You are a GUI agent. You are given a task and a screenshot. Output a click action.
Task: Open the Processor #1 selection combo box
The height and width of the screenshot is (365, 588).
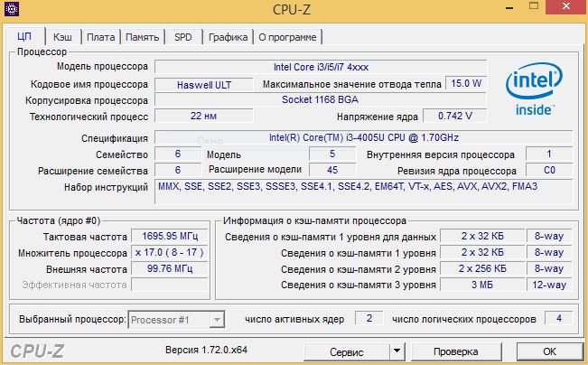pyautogui.click(x=176, y=320)
